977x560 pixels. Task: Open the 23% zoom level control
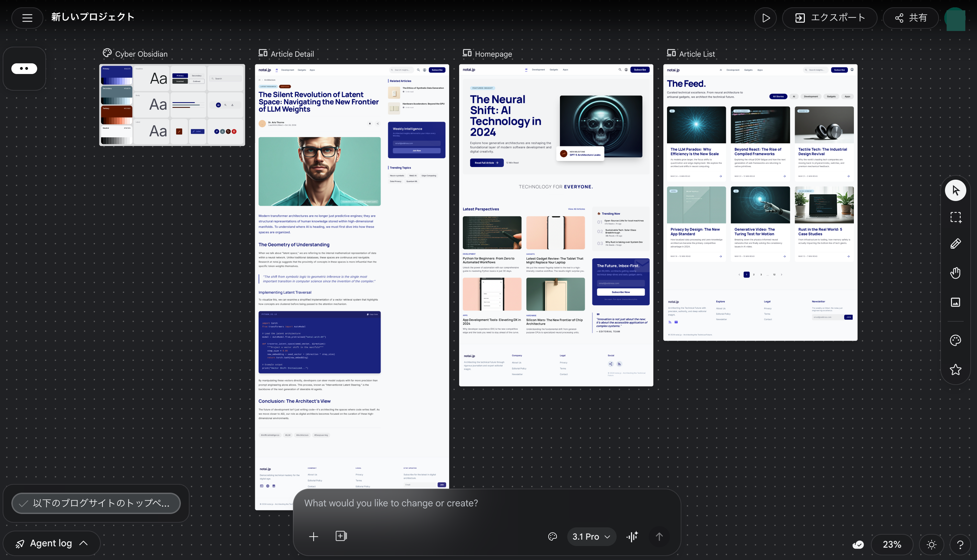[x=892, y=545]
